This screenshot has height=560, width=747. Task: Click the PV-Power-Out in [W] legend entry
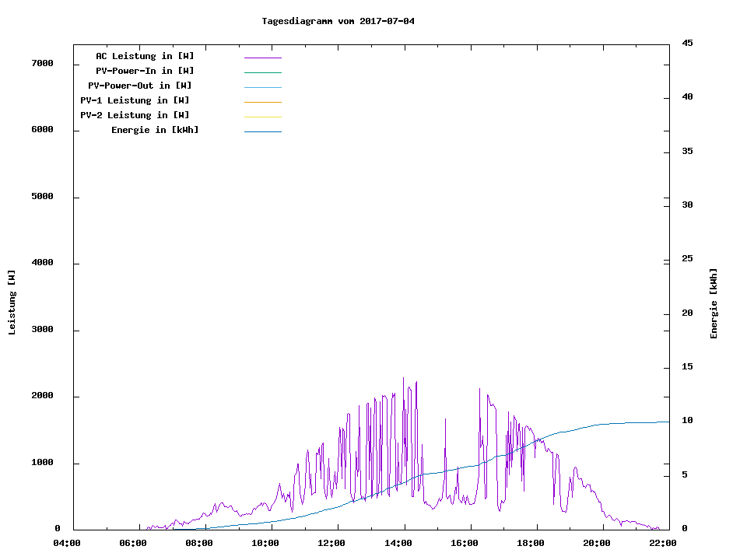click(140, 86)
